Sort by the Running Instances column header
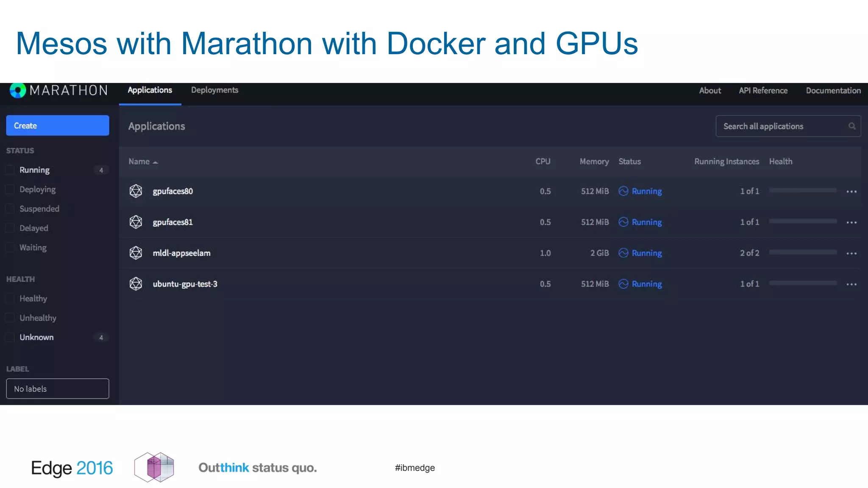868x488 pixels. click(726, 161)
